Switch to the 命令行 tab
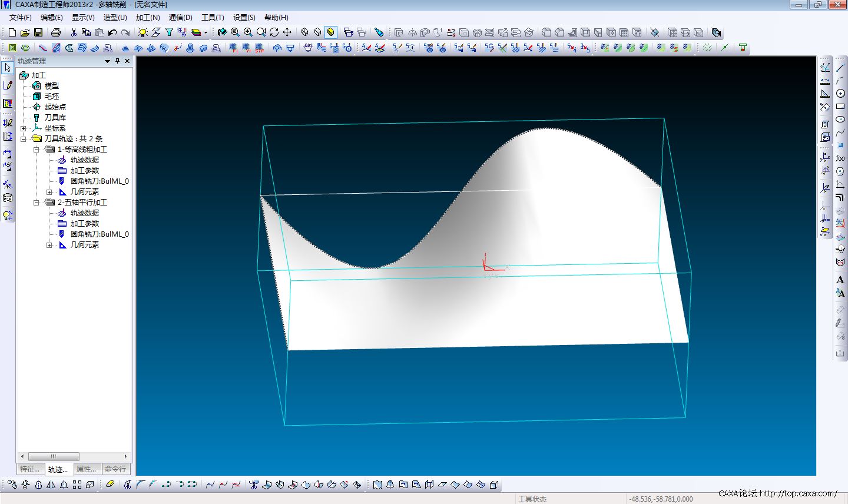The image size is (848, 504). (115, 469)
